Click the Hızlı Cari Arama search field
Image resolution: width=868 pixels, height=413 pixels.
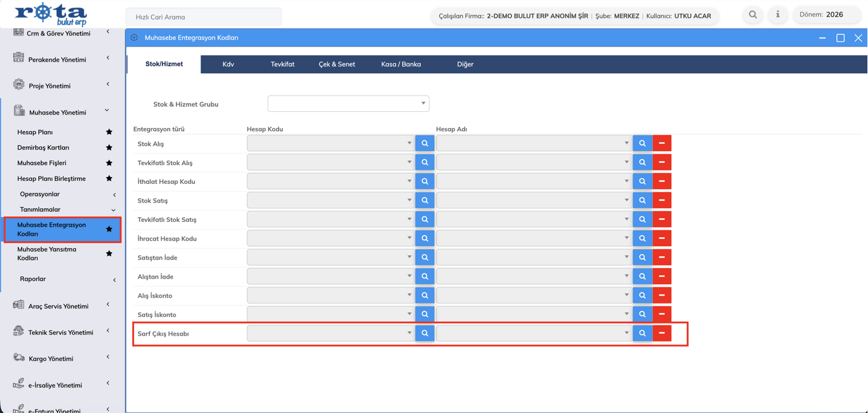click(x=204, y=17)
